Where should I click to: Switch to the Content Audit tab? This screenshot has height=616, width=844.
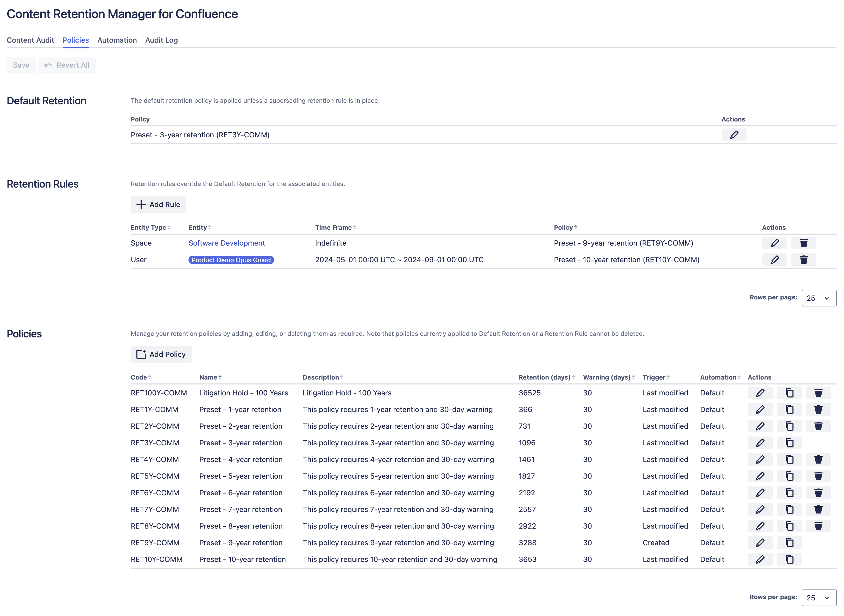coord(30,40)
